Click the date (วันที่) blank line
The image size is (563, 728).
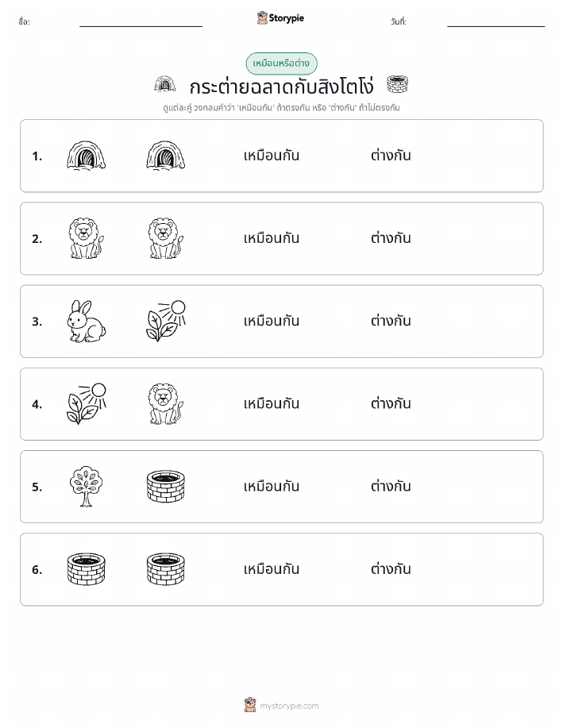coord(496,26)
